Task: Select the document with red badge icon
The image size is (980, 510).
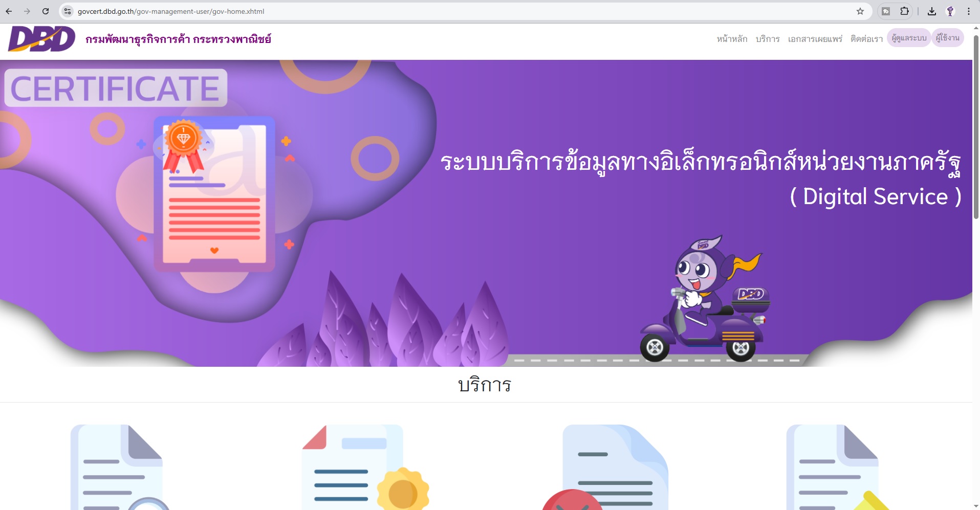Action: 605,467
